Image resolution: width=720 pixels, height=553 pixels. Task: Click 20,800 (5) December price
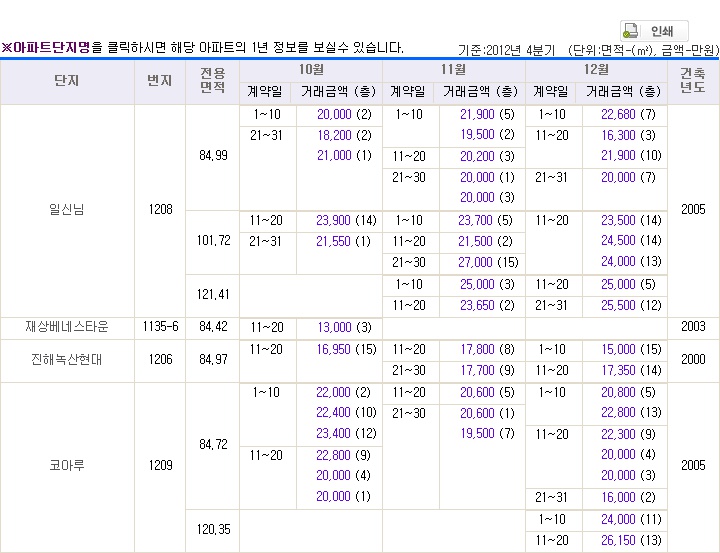point(628,393)
